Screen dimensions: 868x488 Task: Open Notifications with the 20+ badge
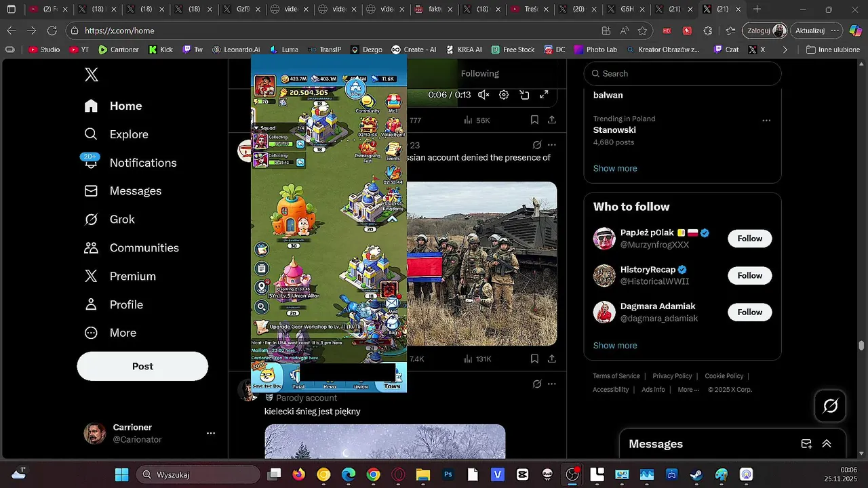pos(130,163)
